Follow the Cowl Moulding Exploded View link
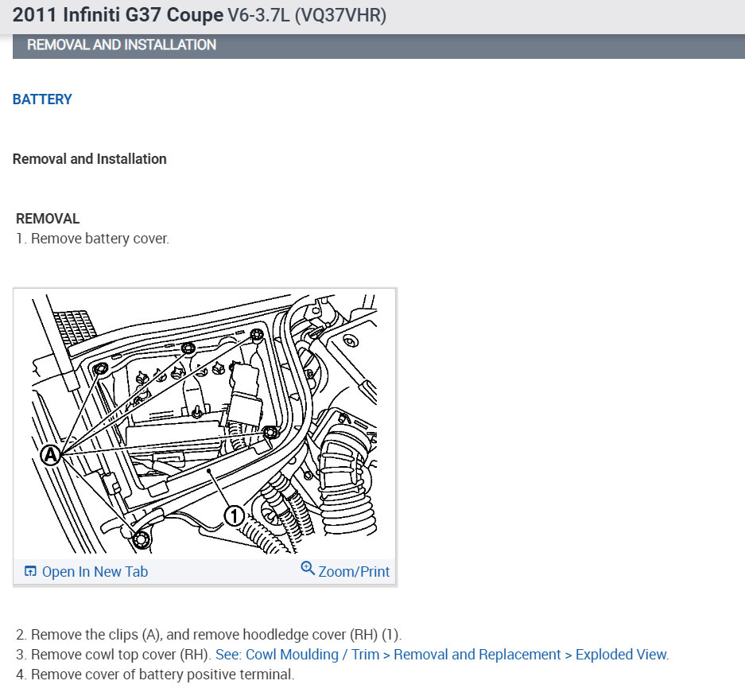 tap(442, 655)
